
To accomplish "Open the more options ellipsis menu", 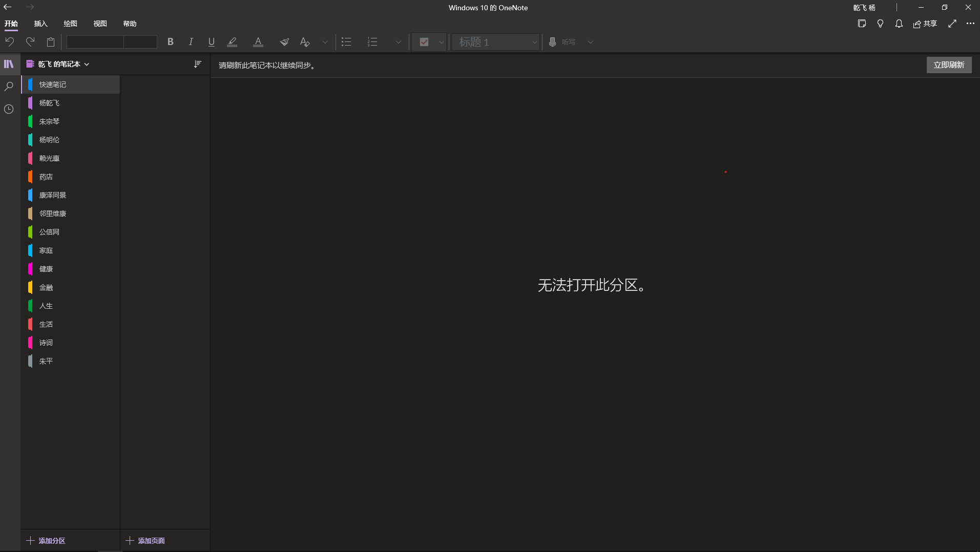I will (970, 24).
